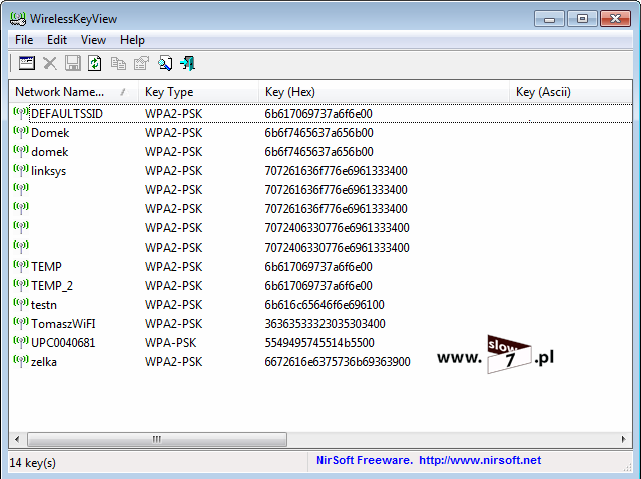
Task: Open the nirsoft.net link in status bar
Action: point(480,461)
